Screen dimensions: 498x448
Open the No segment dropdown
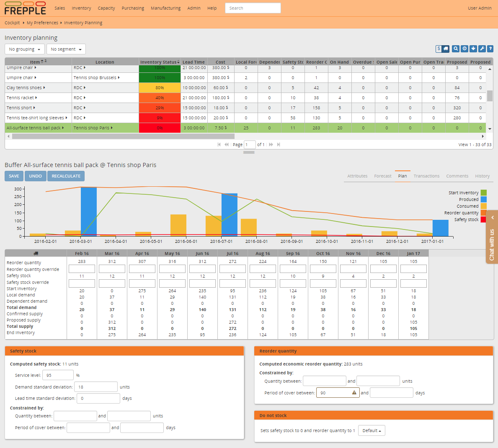click(x=66, y=49)
